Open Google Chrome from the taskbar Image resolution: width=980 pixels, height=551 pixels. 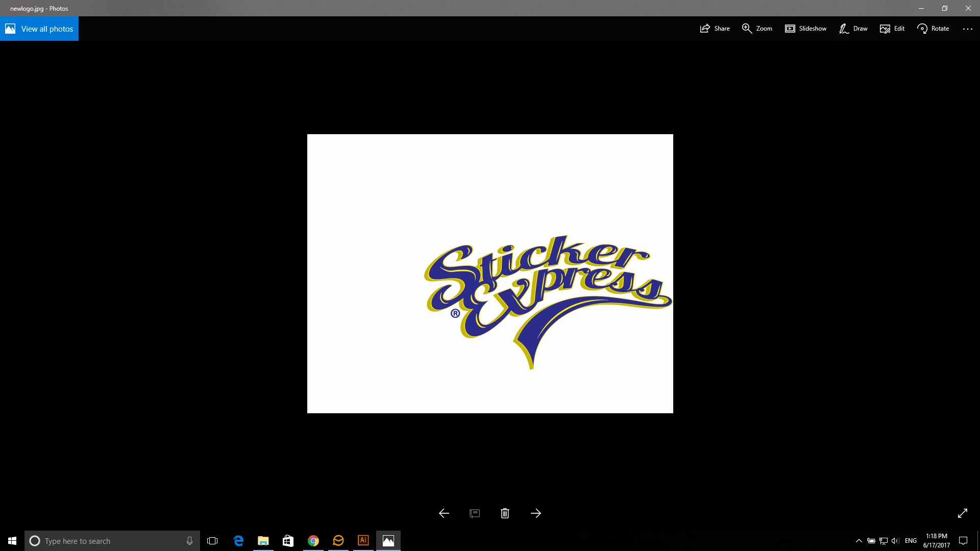(313, 541)
